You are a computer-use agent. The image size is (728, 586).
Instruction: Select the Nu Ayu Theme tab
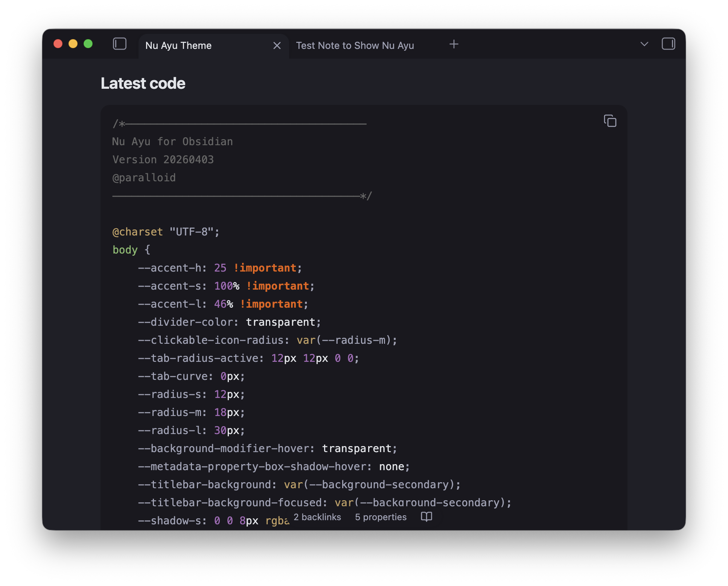213,46
